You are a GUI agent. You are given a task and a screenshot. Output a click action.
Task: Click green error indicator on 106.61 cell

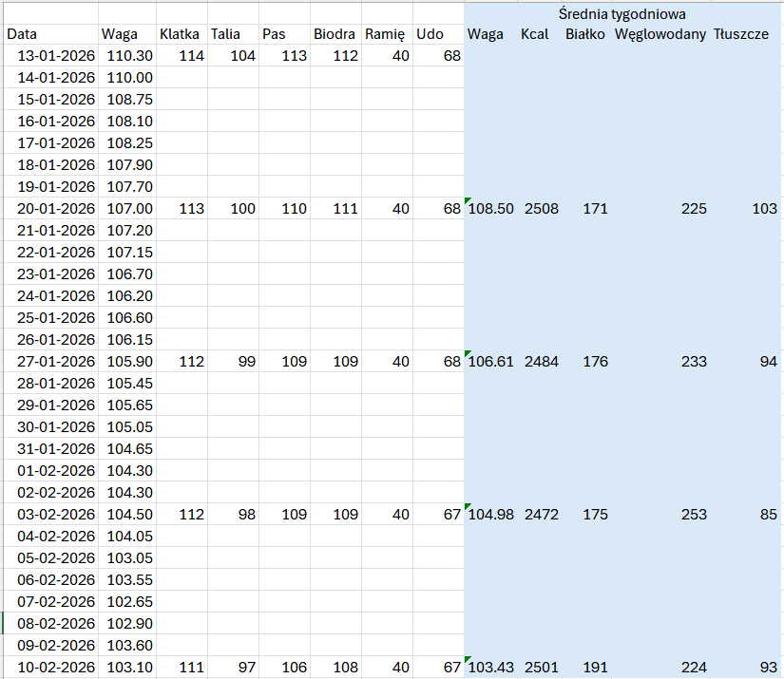[468, 355]
